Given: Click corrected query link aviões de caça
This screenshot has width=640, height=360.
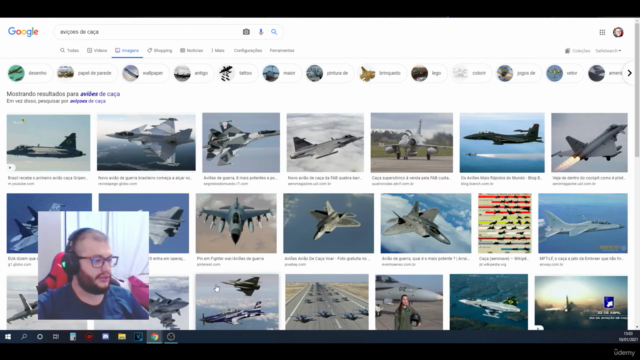Looking at the screenshot, I should [x=100, y=94].
